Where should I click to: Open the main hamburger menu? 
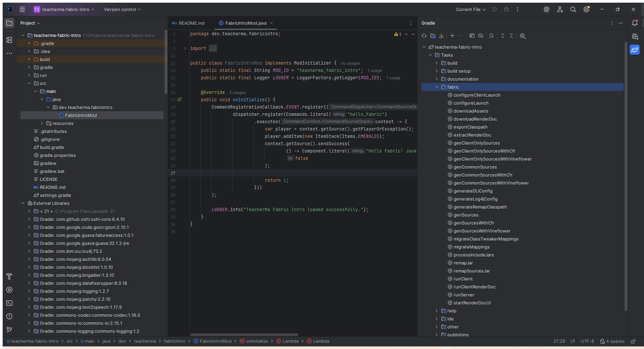(x=22, y=9)
